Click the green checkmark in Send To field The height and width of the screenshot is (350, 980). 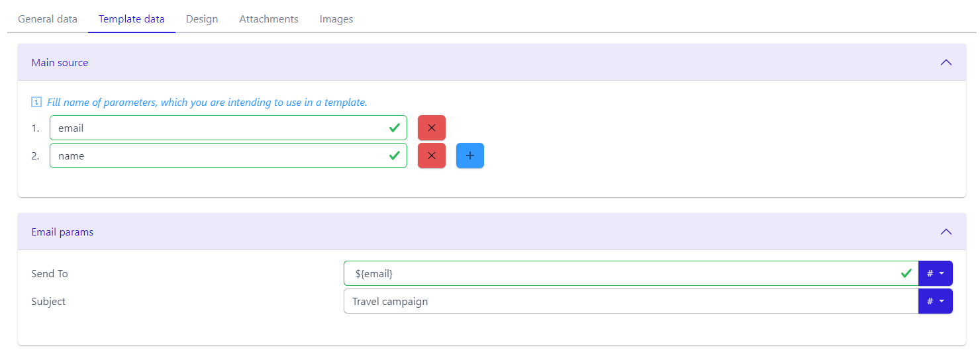(906, 273)
